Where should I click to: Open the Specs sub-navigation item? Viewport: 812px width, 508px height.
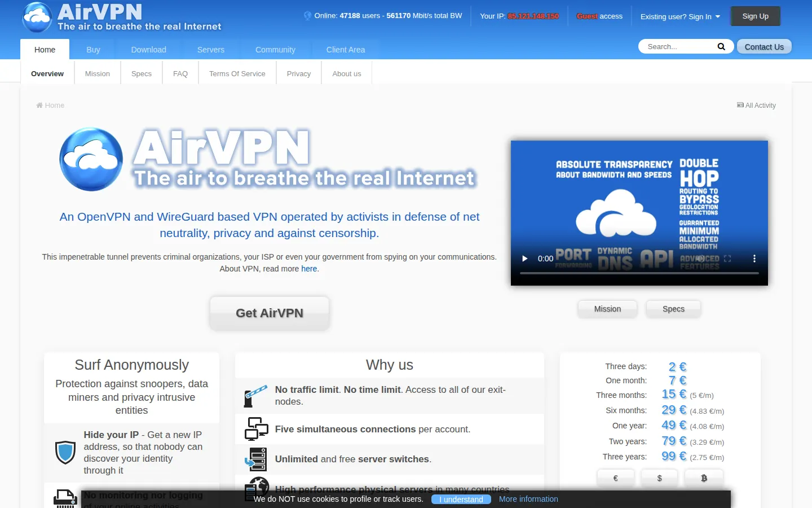click(142, 73)
